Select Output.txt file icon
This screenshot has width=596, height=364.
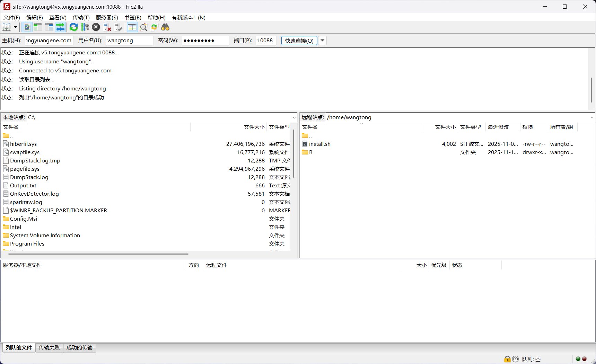tap(6, 185)
